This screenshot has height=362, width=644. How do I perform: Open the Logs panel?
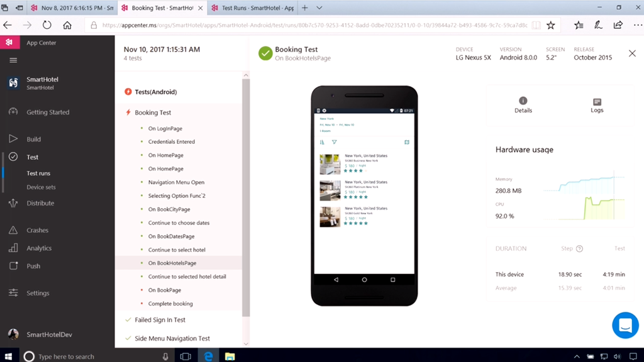(597, 102)
